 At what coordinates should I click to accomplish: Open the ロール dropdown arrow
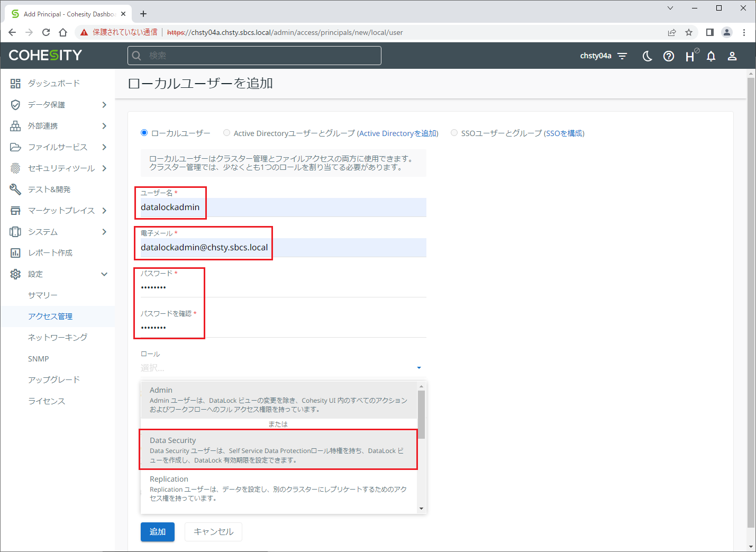pos(419,368)
